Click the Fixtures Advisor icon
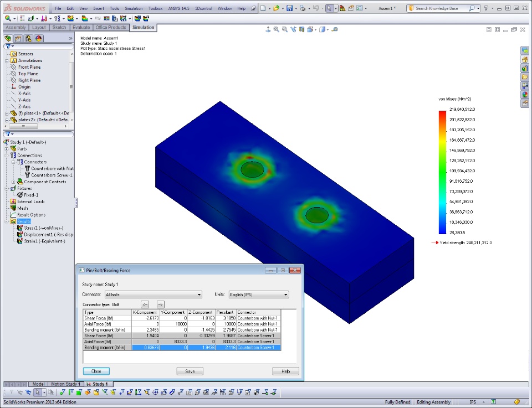The width and height of the screenshot is (532, 408). (x=31, y=18)
